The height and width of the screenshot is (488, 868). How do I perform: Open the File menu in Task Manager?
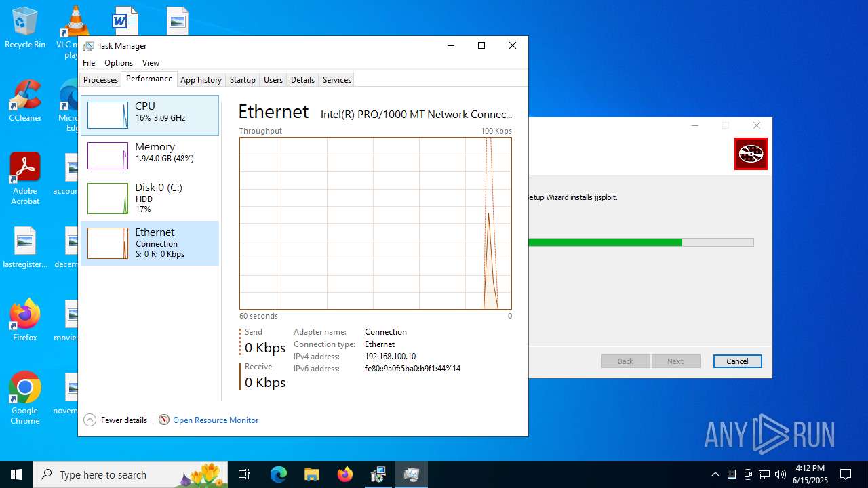pyautogui.click(x=89, y=63)
